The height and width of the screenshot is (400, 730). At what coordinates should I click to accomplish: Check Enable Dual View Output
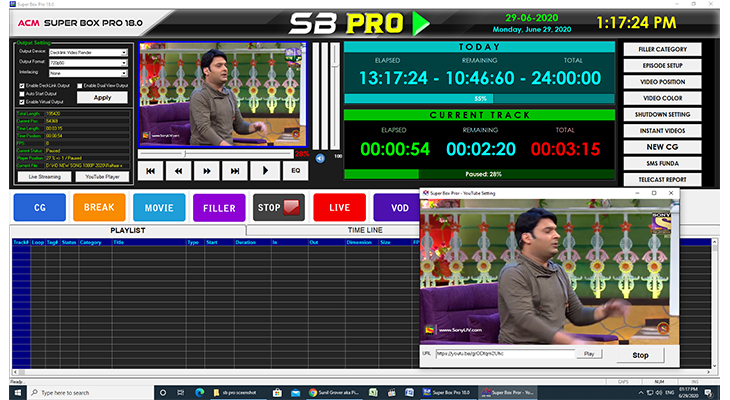pos(80,86)
